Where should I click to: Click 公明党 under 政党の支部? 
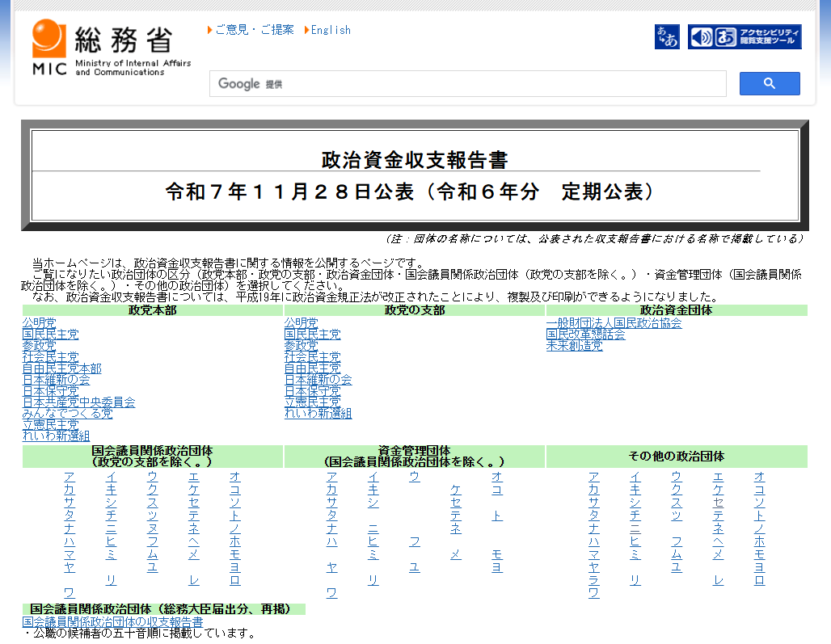[x=301, y=323]
